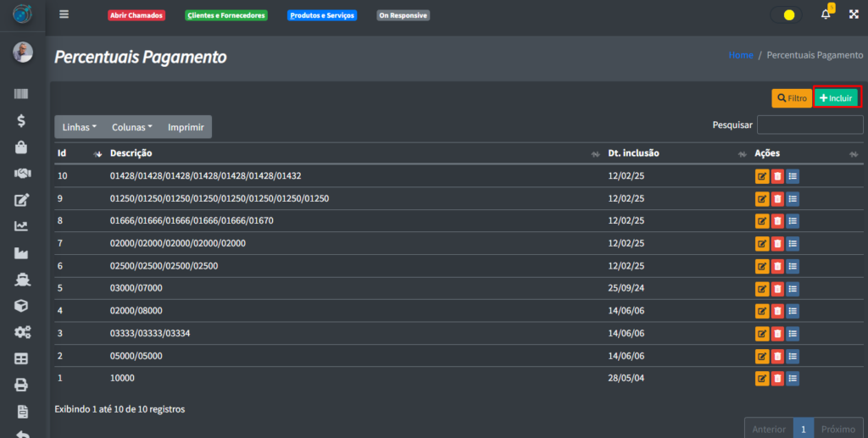
Task: Delete the row 03000/07000
Action: click(777, 289)
